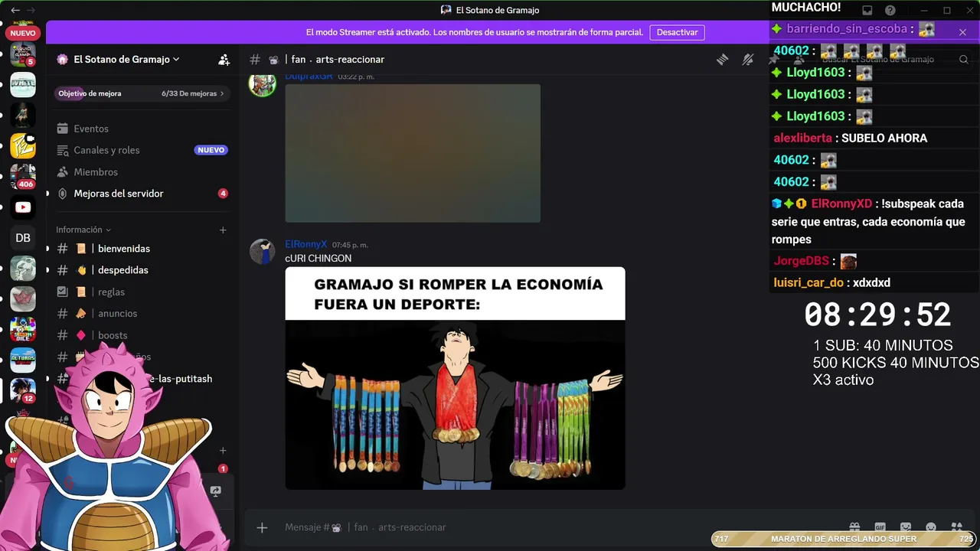Click the invite people icon beside server name
Image resolution: width=980 pixels, height=551 pixels.
[224, 59]
